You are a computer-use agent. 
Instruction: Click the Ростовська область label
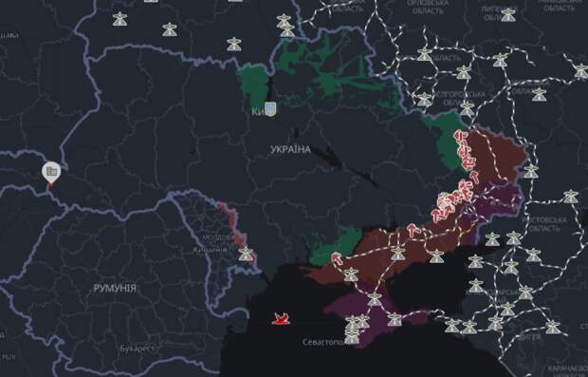coord(544,224)
